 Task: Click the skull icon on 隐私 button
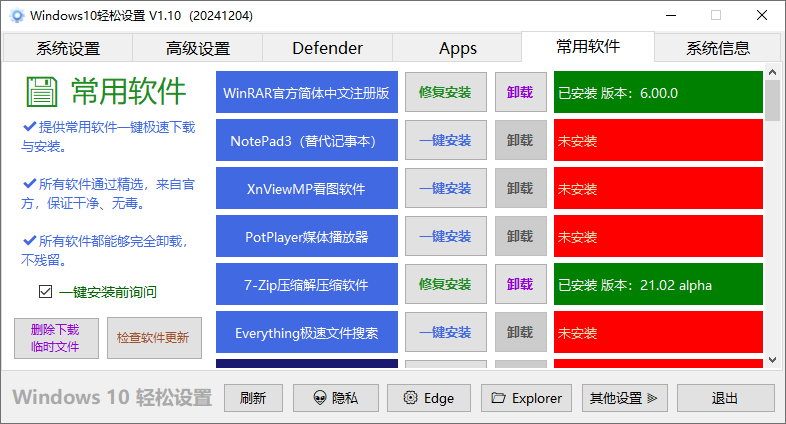coord(320,398)
